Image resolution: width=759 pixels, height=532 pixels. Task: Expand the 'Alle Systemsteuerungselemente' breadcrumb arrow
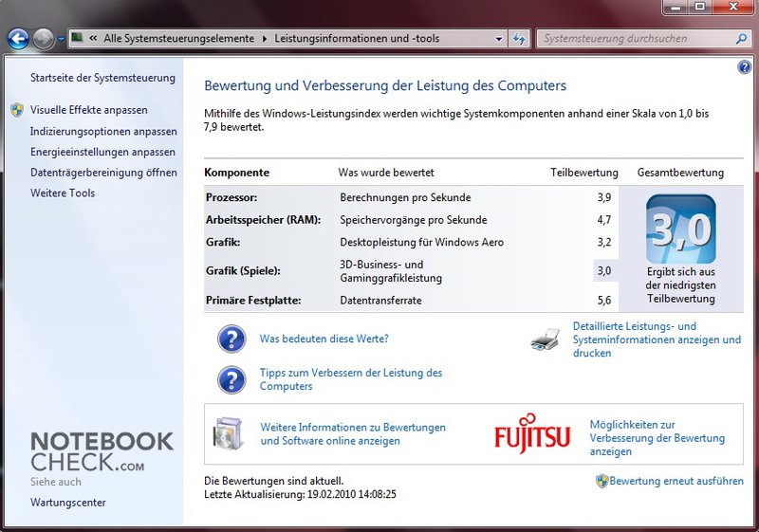point(265,39)
